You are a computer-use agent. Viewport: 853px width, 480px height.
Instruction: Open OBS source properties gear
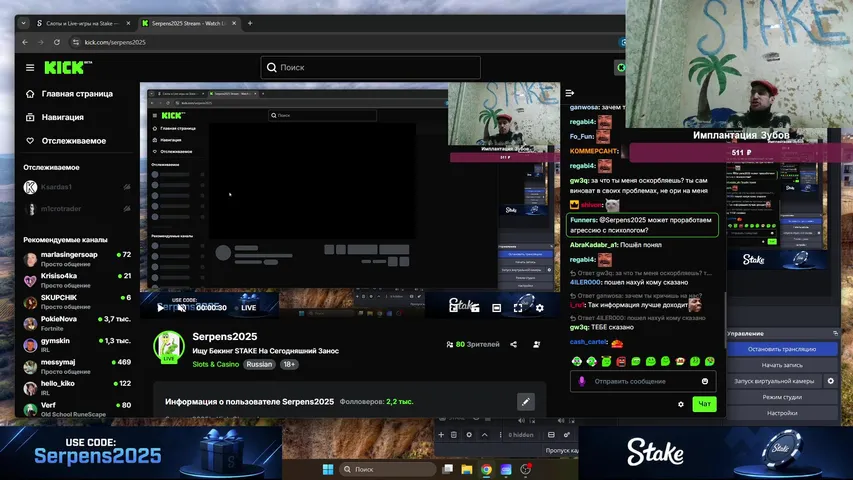(469, 435)
